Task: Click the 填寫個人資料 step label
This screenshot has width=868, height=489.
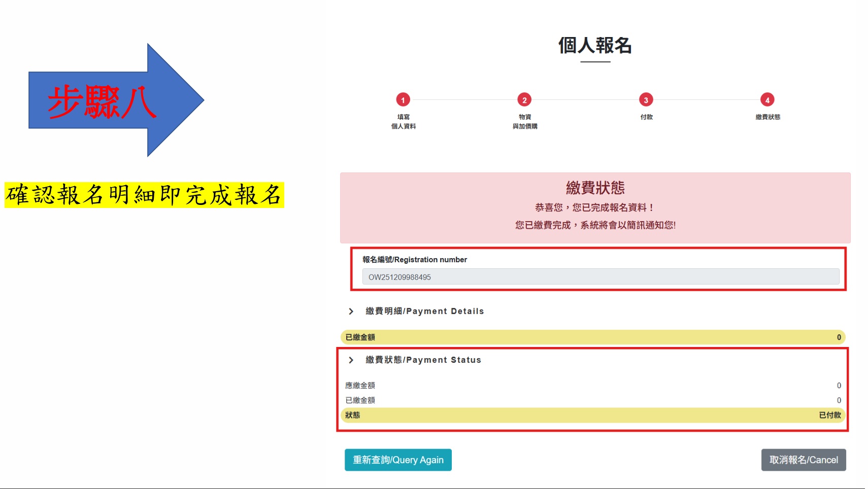Action: coord(403,122)
